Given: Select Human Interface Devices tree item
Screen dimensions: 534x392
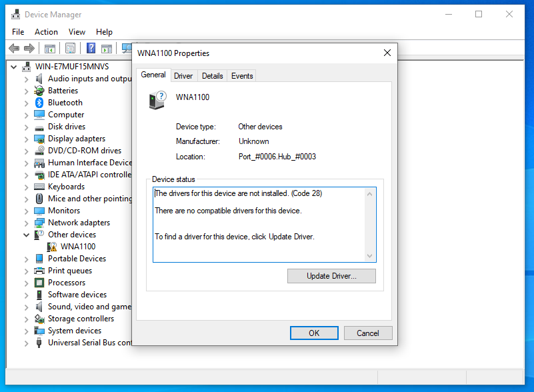Looking at the screenshot, I should (x=89, y=163).
